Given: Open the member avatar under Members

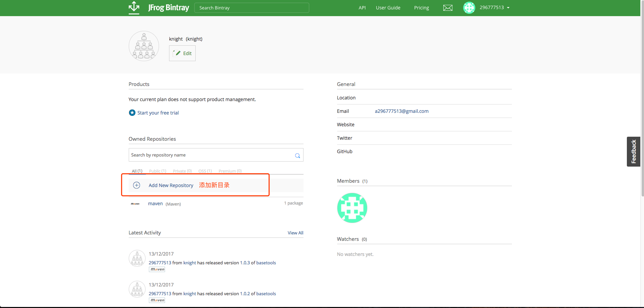Looking at the screenshot, I should pos(352,208).
